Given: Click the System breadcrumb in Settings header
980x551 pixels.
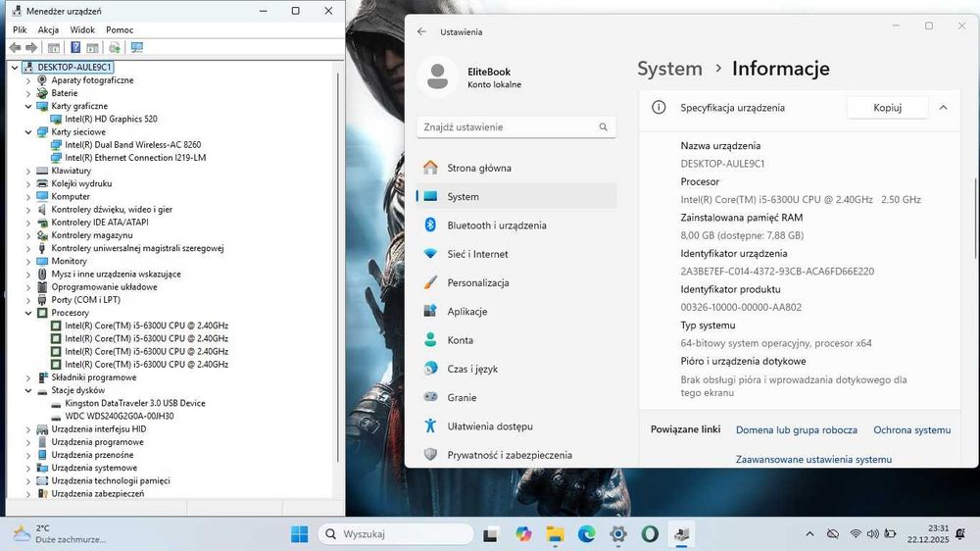Looking at the screenshot, I should pos(669,69).
